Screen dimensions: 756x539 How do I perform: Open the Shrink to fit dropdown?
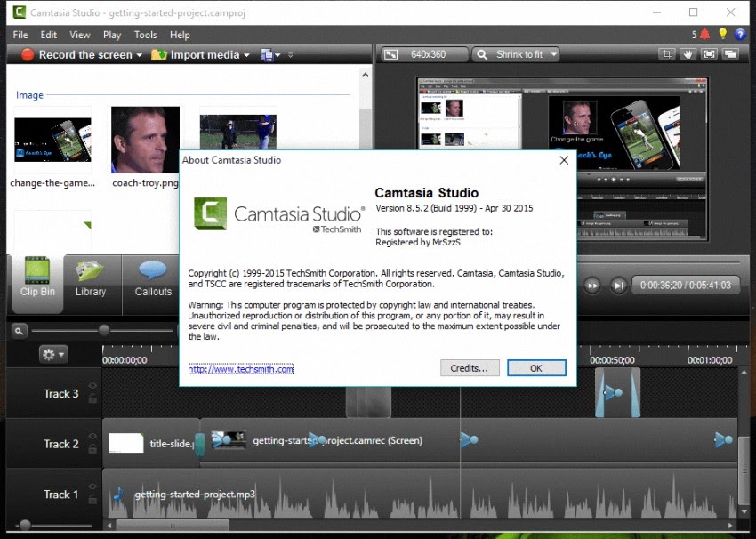[x=516, y=53]
